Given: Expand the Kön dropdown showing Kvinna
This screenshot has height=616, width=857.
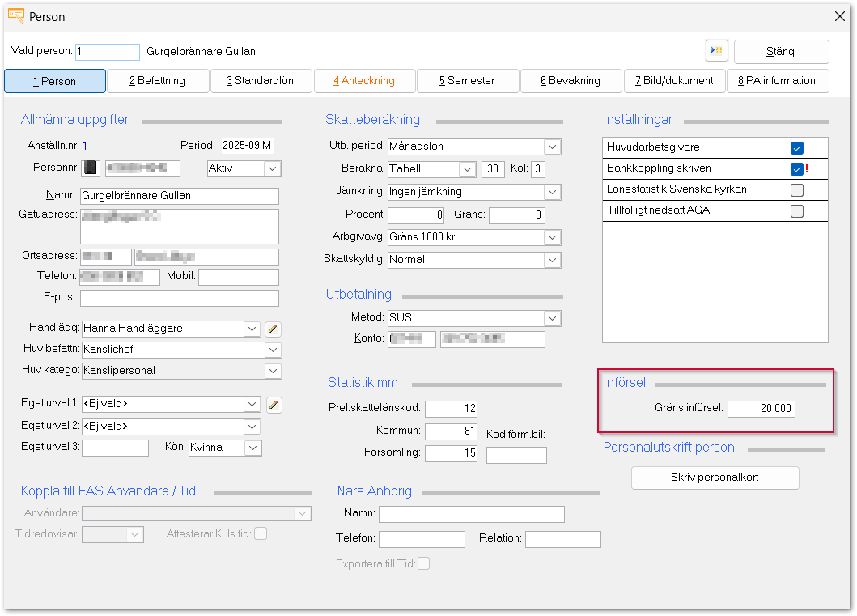Looking at the screenshot, I should (252, 448).
